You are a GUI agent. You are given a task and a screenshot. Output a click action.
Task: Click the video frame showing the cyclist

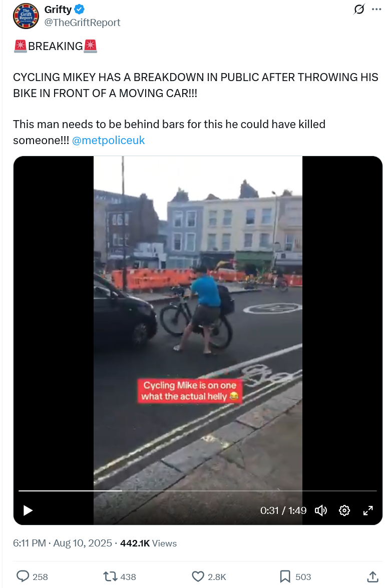[198, 322]
